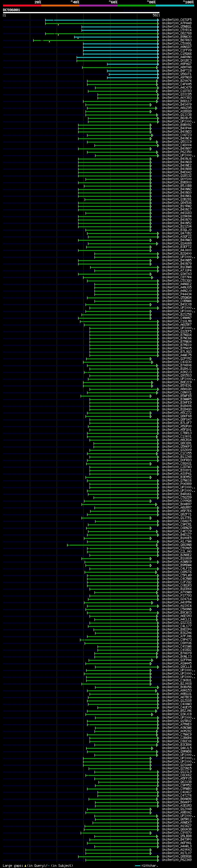This screenshot has width=197, height=868.
Task: Select hit label UniRef100_Q1IX38
Action: click(176, 115)
